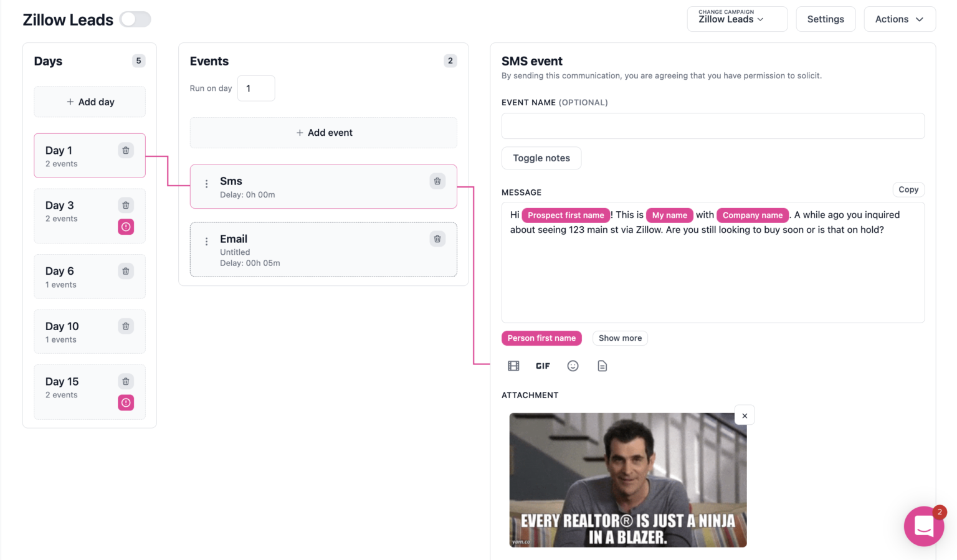The image size is (957, 560).
Task: Open the Change Campaign dropdown
Action: pyautogui.click(x=737, y=19)
